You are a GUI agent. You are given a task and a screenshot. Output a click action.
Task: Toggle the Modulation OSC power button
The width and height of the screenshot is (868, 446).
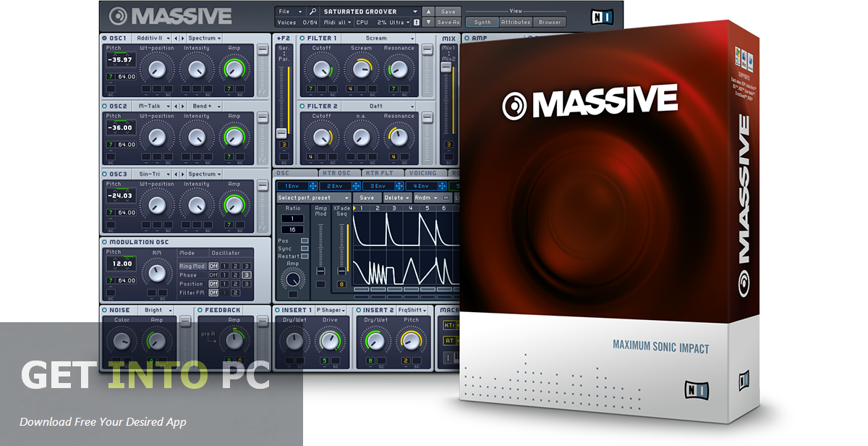pos(105,242)
